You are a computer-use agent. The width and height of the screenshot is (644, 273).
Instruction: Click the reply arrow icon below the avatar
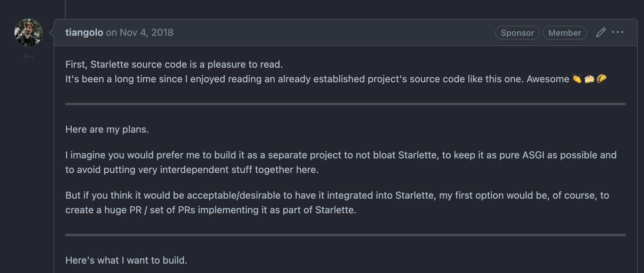point(29,57)
